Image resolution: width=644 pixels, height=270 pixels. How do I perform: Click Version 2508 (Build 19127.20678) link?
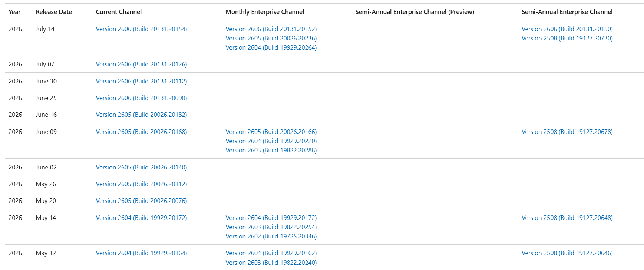(x=567, y=132)
